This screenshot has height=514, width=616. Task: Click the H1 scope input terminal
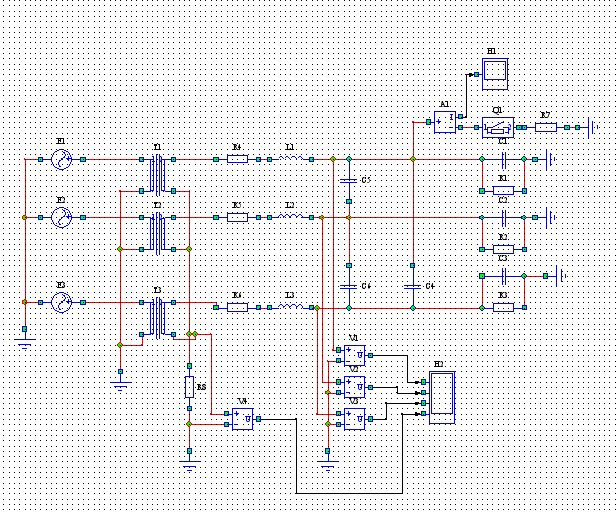476,74
